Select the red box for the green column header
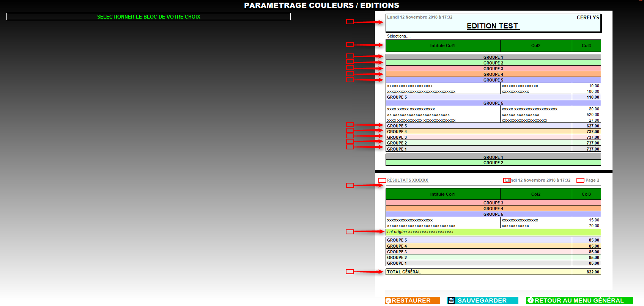644x306 pixels. pos(350,45)
